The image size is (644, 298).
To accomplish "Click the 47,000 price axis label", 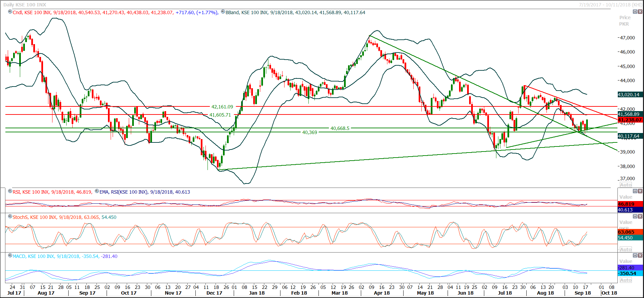I will point(628,38).
